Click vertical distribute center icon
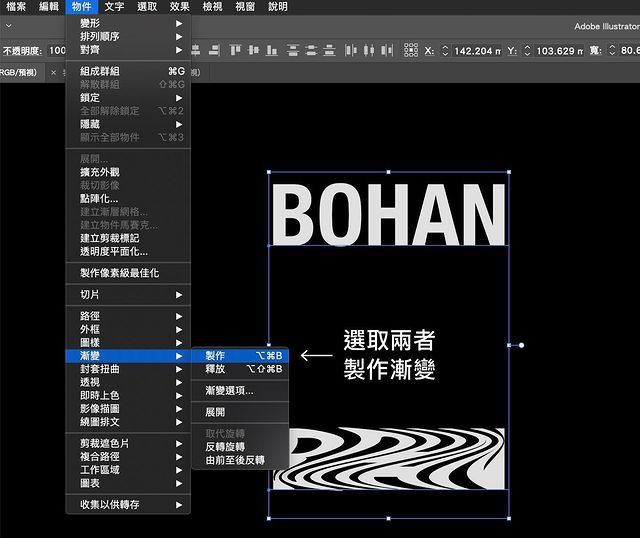 [x=311, y=50]
